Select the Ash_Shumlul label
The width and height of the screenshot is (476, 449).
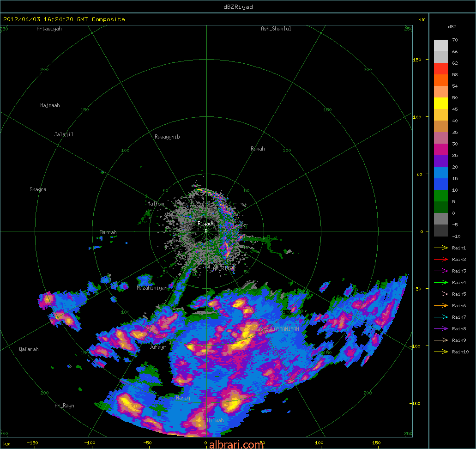(276, 29)
